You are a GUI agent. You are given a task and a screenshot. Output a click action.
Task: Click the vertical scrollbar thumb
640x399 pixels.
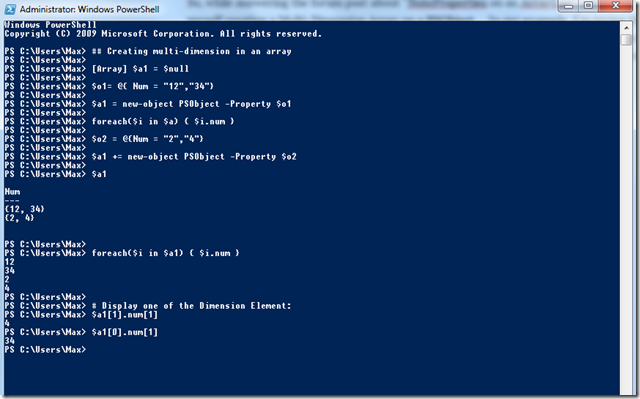pyautogui.click(x=626, y=40)
